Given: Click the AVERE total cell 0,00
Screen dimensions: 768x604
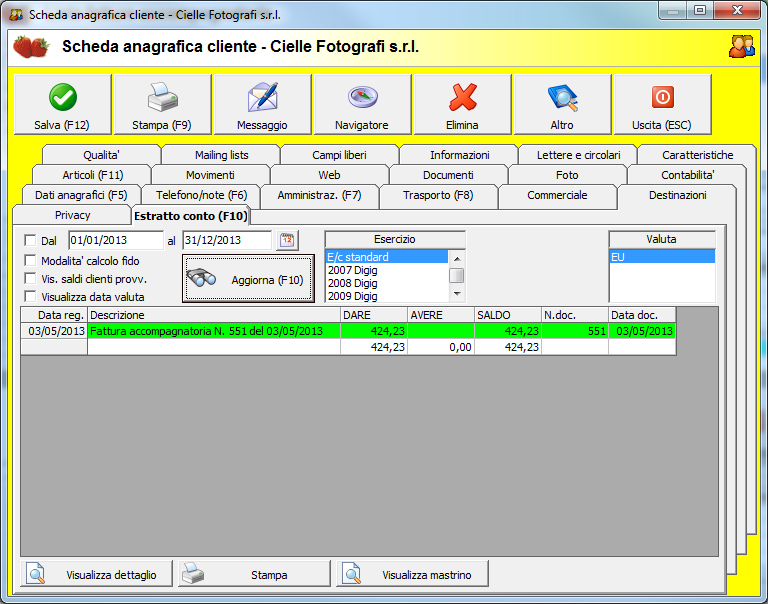Looking at the screenshot, I should pos(441,347).
